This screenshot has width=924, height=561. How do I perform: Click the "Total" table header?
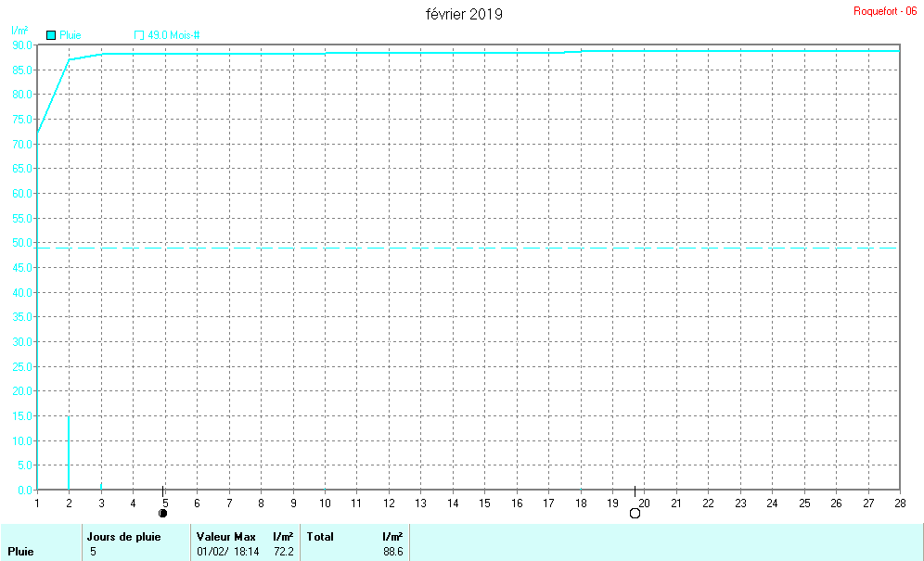320,537
